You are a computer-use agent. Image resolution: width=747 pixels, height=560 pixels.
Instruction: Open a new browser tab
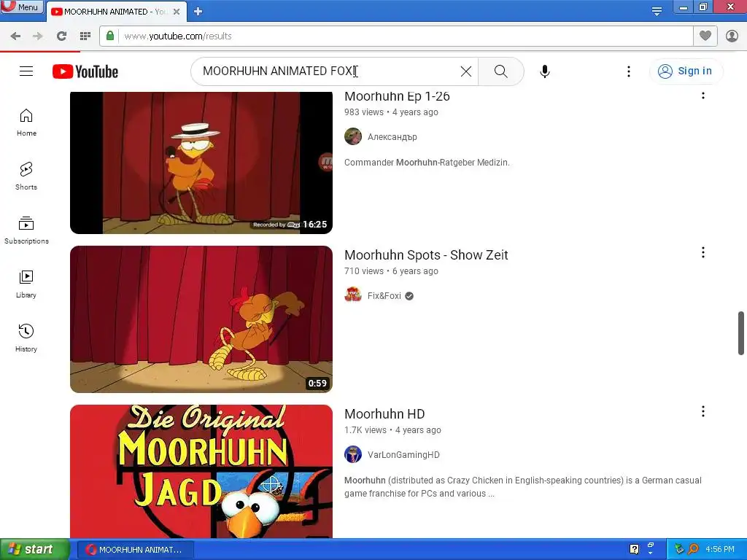point(198,12)
